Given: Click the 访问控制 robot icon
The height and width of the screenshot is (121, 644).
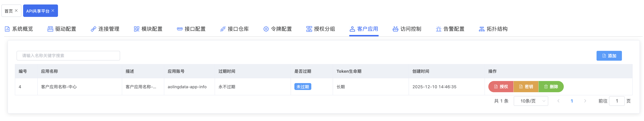Looking at the screenshot, I should pyautogui.click(x=395, y=29).
